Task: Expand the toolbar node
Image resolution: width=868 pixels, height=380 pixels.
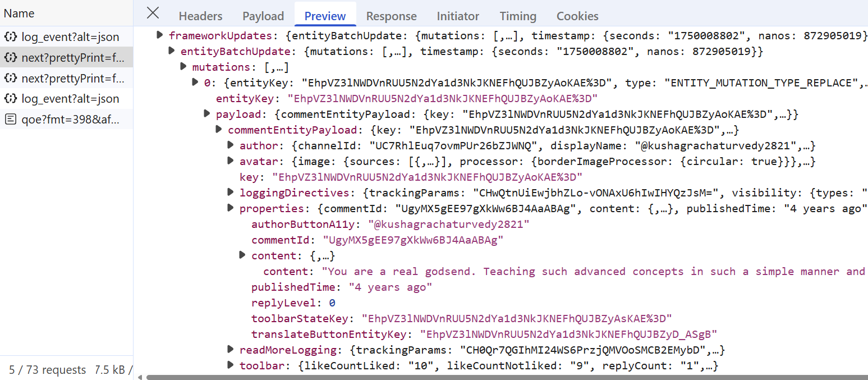Action: (x=231, y=365)
